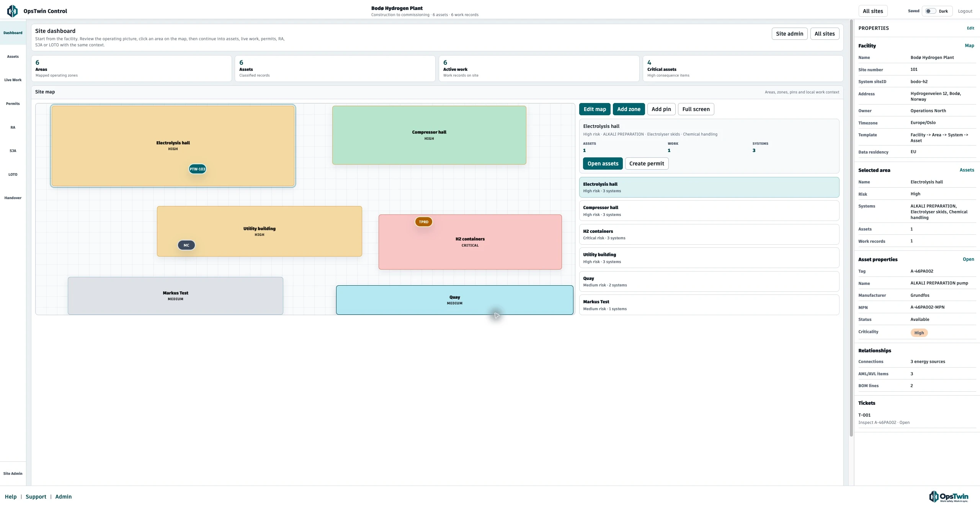Click the Site admin button in dashboard header
This screenshot has height=507, width=980.
(x=789, y=34)
